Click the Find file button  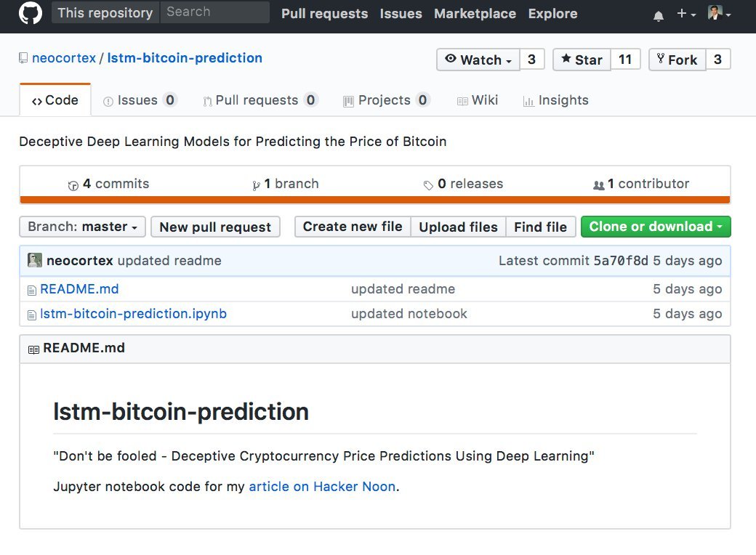[x=541, y=227]
